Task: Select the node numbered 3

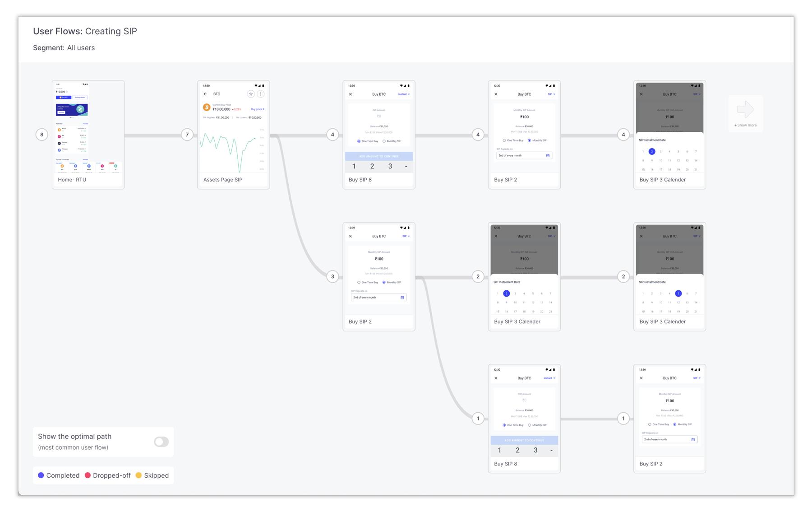Action: click(332, 276)
